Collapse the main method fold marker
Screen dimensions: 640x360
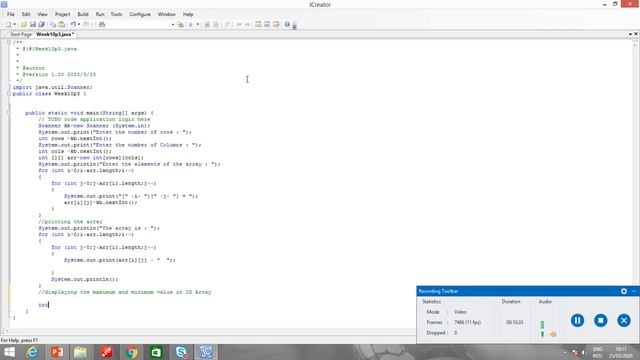coord(9,113)
